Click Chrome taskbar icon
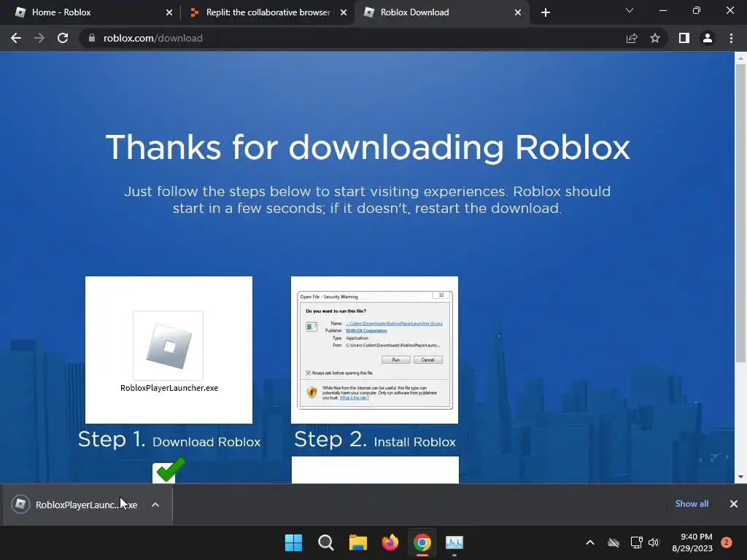 point(422,542)
